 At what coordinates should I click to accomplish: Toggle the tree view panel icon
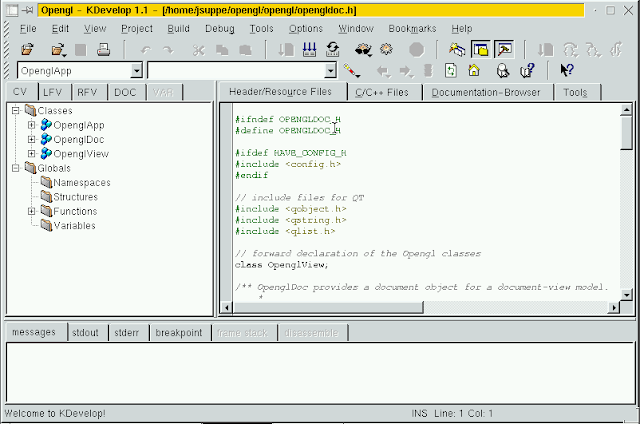coord(480,50)
